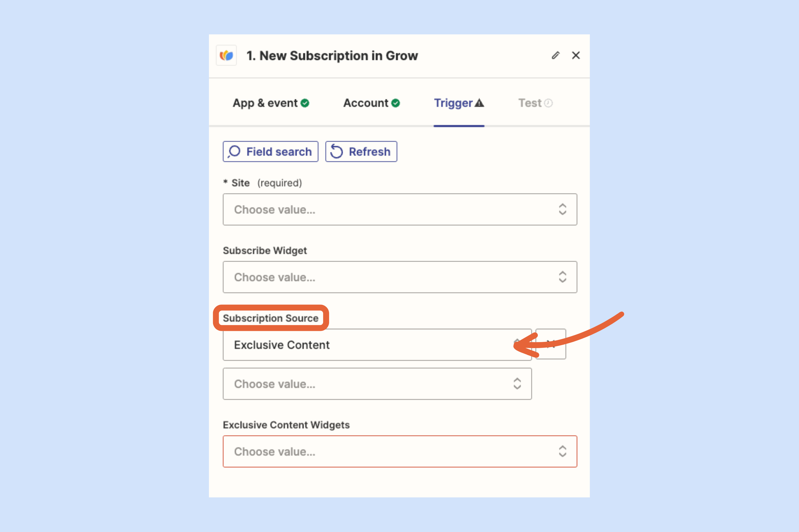
Task: Click the Subscription Source field label
Action: click(x=270, y=318)
